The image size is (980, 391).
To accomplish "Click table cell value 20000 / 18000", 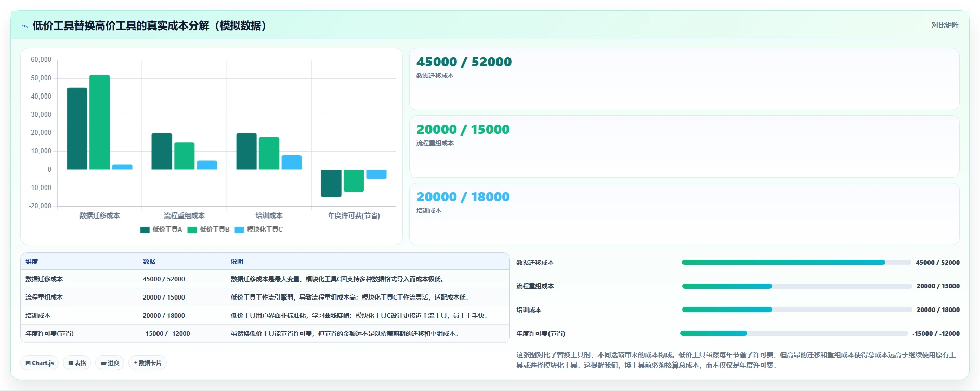I will [x=164, y=316].
